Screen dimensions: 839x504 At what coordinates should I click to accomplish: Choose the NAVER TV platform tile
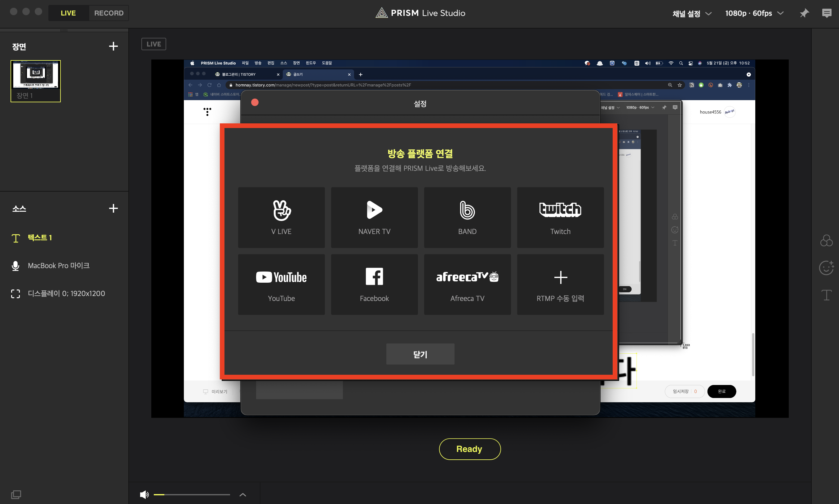click(374, 217)
